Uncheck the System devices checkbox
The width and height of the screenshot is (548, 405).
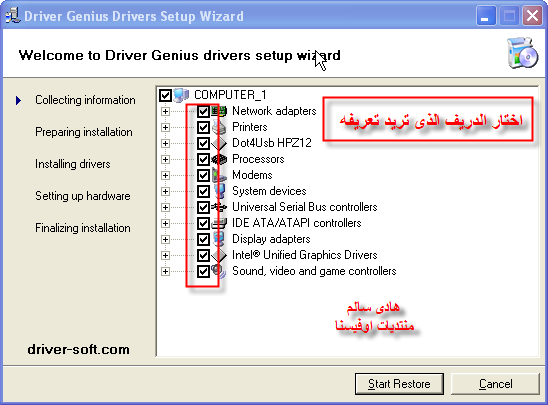tap(203, 191)
